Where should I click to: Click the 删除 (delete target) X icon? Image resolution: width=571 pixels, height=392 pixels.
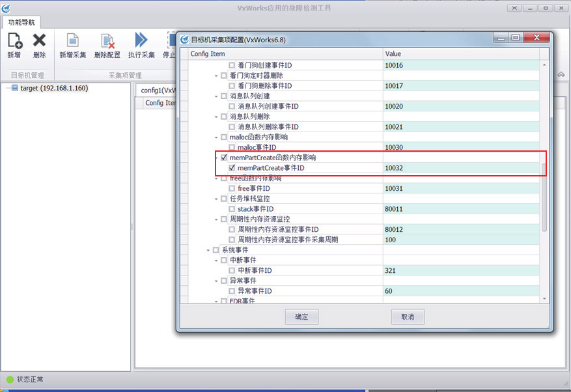(x=39, y=41)
